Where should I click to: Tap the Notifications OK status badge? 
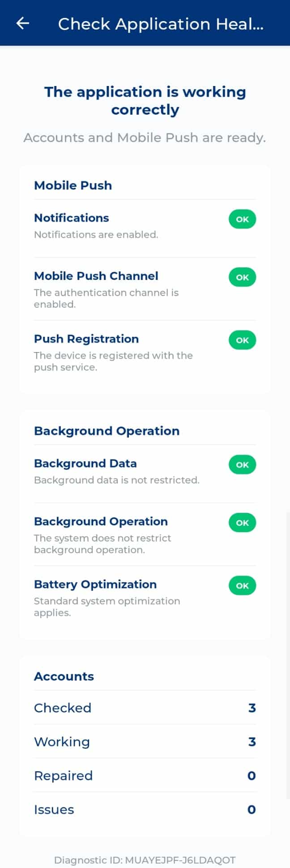pos(242,219)
